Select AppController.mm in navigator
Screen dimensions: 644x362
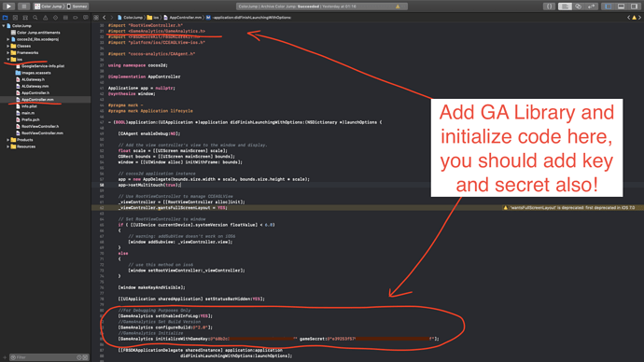click(x=35, y=99)
